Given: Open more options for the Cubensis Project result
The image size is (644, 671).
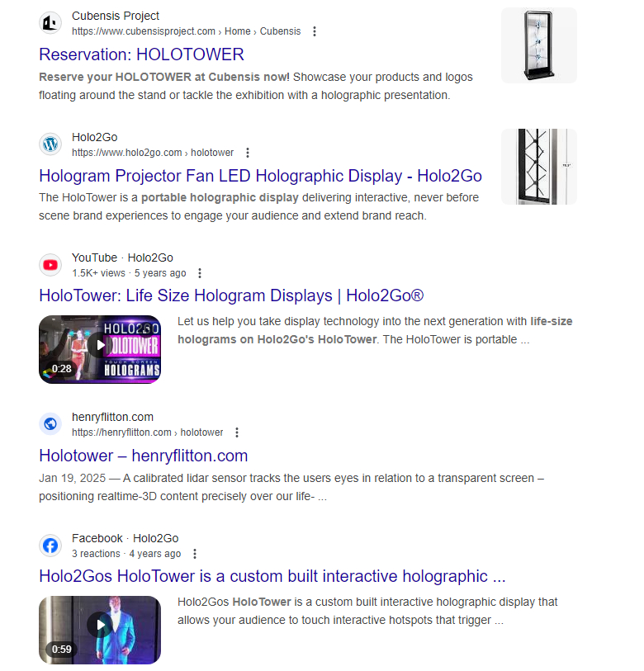Looking at the screenshot, I should click(315, 31).
